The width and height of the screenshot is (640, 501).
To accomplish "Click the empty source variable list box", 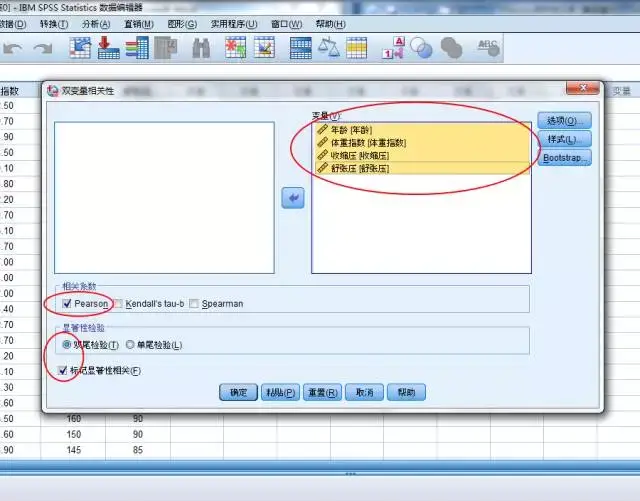I will tap(164, 198).
